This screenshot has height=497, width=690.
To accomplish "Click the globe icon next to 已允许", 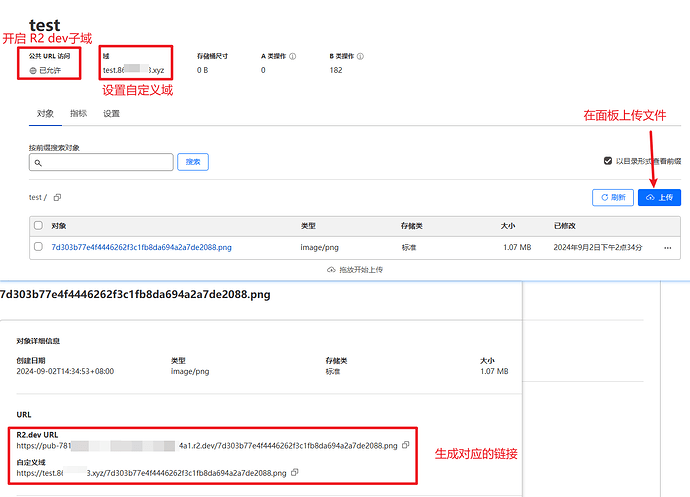I will 33,70.
